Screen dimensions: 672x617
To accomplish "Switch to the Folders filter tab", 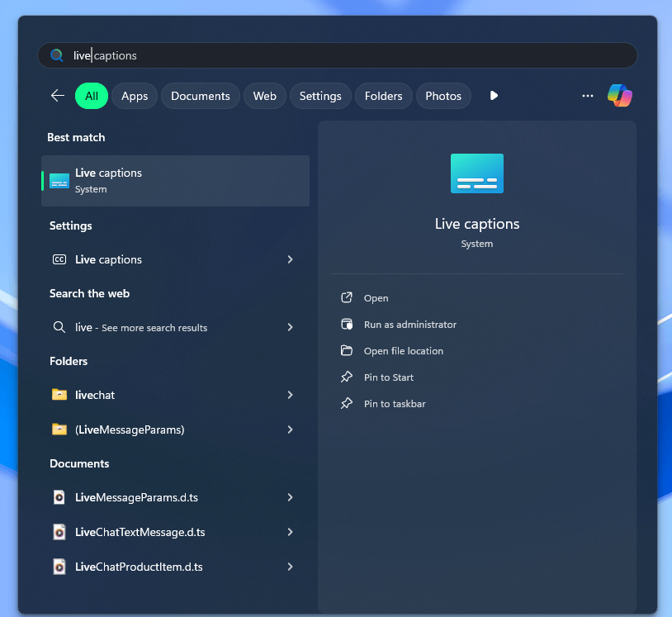I will (x=383, y=96).
